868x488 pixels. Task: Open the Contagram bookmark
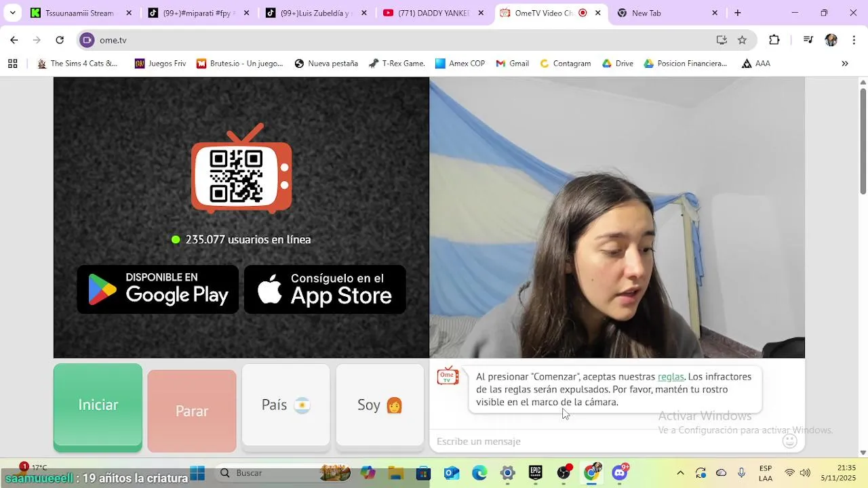565,64
